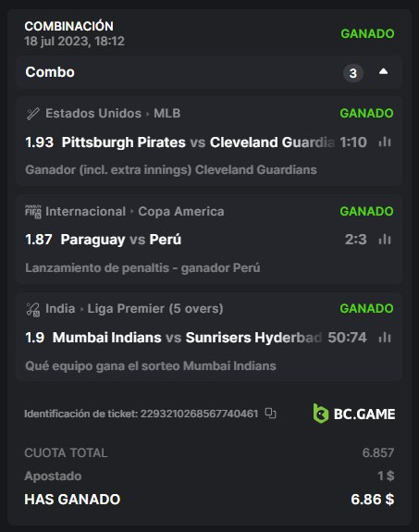Click the combo count badge showing 3

pos(353,73)
